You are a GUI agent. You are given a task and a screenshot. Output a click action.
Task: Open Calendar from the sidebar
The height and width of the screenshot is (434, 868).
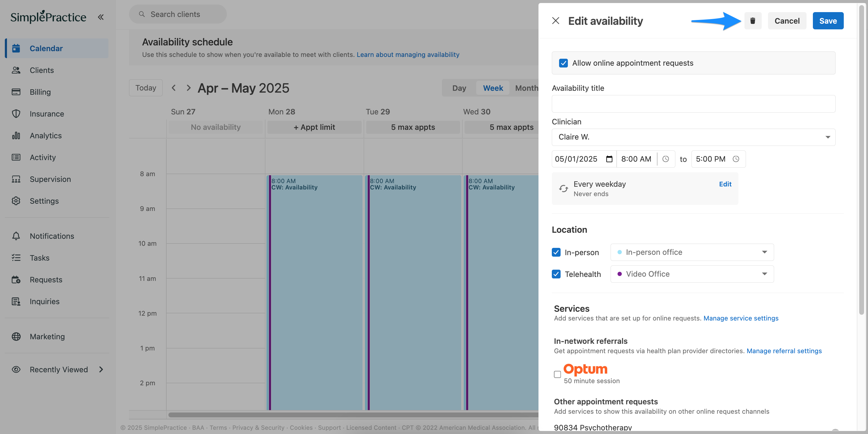tap(57, 48)
